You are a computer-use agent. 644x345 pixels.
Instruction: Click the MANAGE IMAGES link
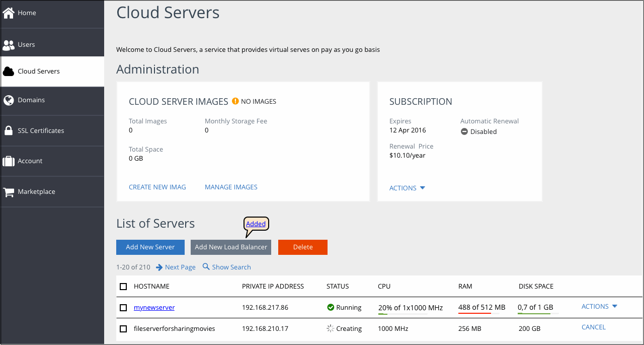(x=231, y=187)
